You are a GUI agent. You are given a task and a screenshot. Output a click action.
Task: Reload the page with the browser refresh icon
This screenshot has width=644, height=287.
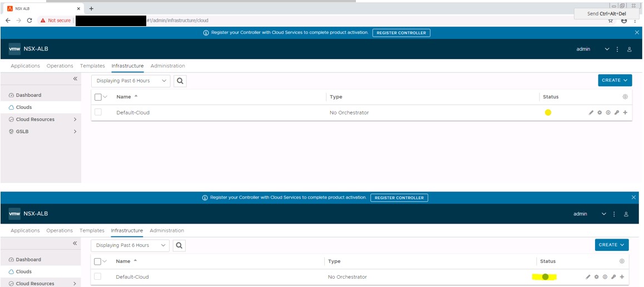pyautogui.click(x=29, y=20)
